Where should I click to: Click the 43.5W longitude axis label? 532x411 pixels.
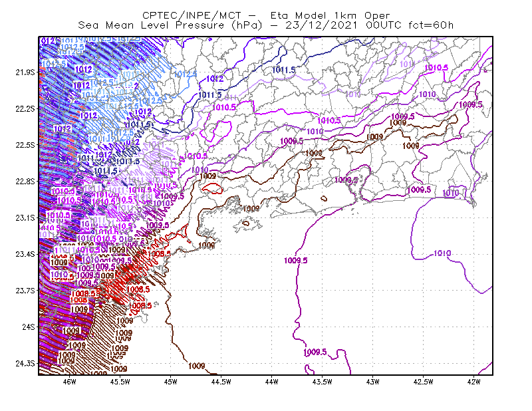point(322,382)
